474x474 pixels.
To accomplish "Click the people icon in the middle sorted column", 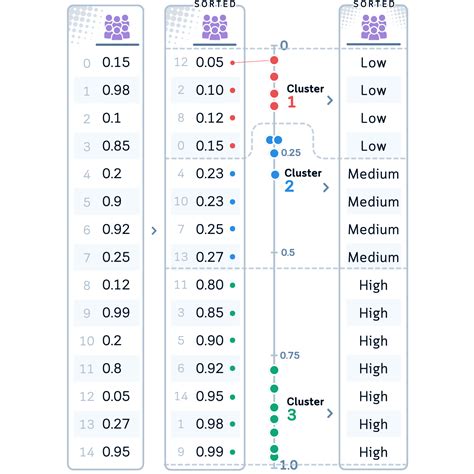I will tap(215, 27).
